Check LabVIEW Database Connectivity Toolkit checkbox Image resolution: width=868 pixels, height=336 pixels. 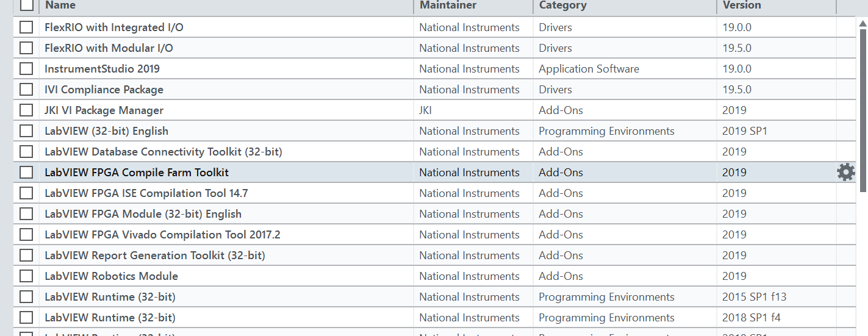[x=26, y=152]
